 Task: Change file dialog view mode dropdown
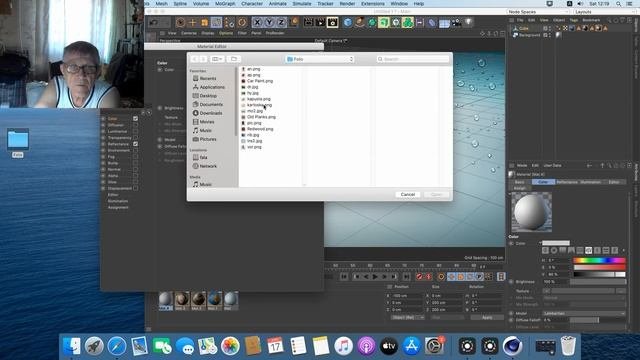[217, 59]
